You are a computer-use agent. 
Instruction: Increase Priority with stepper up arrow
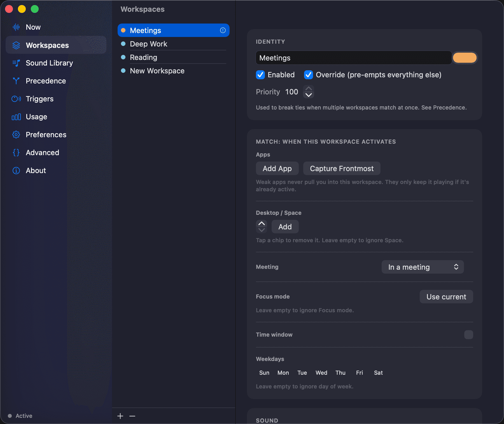point(309,88)
